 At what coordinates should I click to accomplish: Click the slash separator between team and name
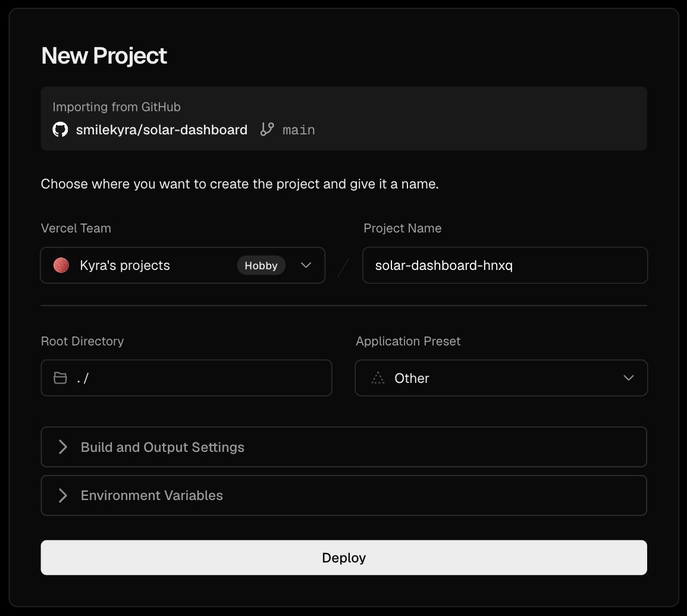click(x=344, y=267)
